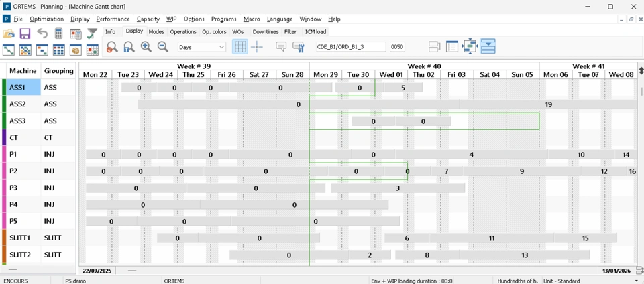Open the Programs menu

[224, 19]
